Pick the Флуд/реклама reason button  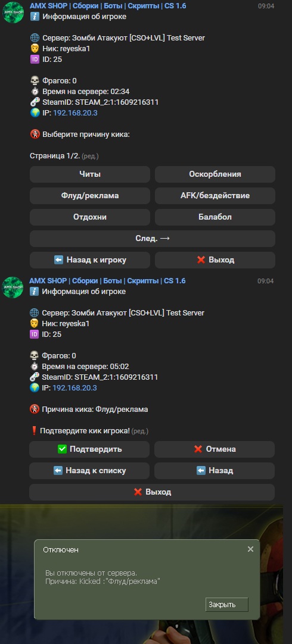click(x=89, y=195)
